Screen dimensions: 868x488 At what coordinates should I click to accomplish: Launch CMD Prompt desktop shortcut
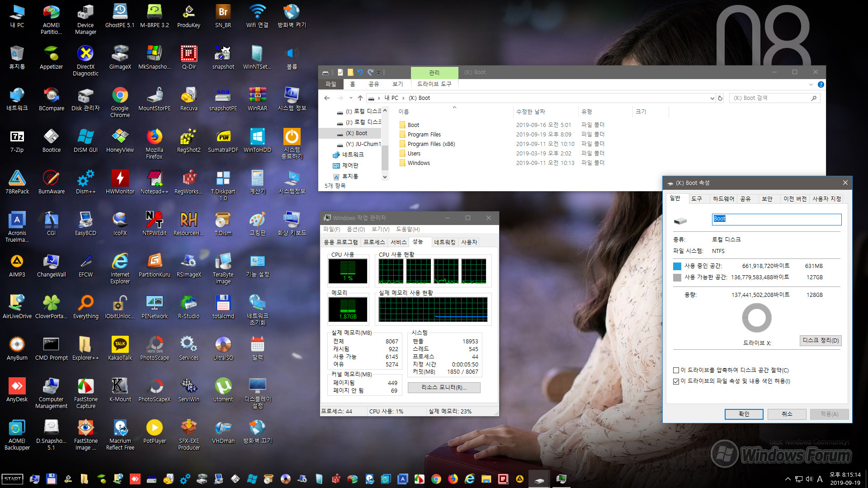pos(51,349)
